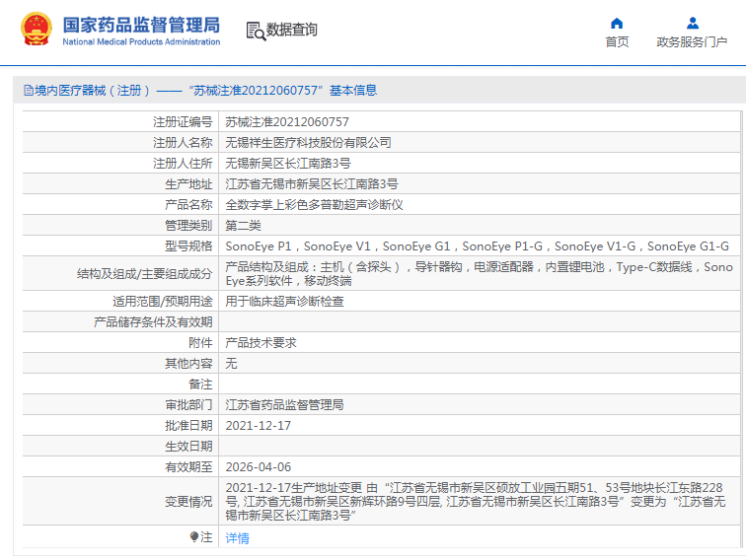Viewport: 746px width, 560px height.
Task: Select registration number 苏械注准20212060757 value
Action: 287,122
